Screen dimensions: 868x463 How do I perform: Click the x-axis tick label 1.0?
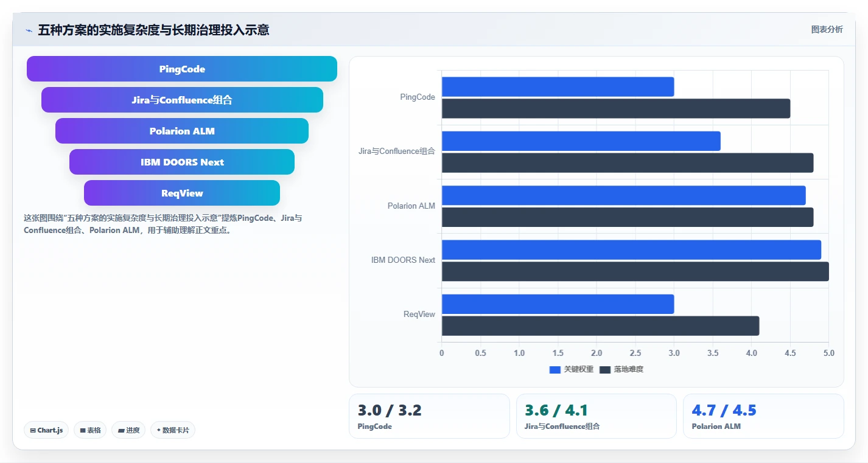[x=519, y=353]
